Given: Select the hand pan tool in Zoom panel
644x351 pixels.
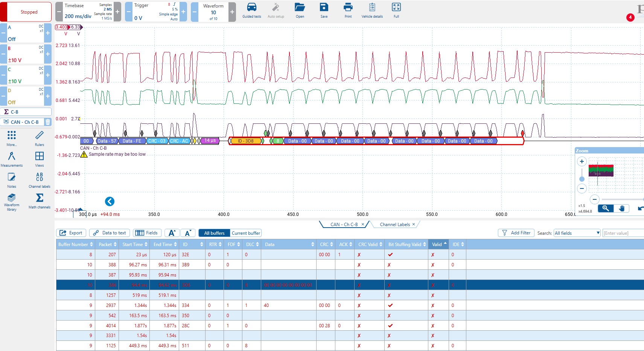Looking at the screenshot, I should tap(622, 208).
